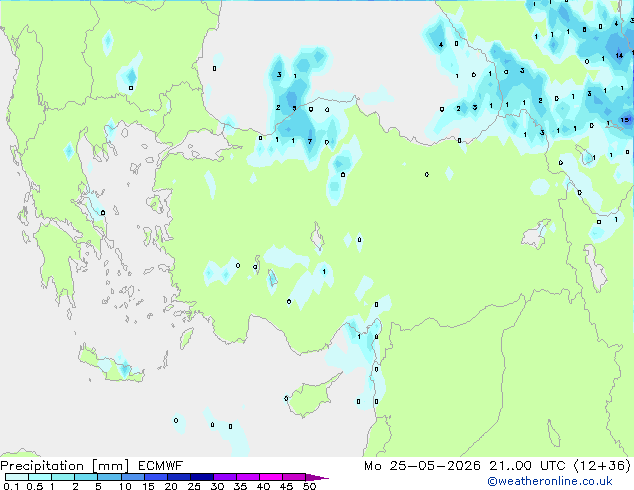Click the 30–35 mm violet legend swatch
This screenshot has height=490, width=634.
[x=225, y=477]
